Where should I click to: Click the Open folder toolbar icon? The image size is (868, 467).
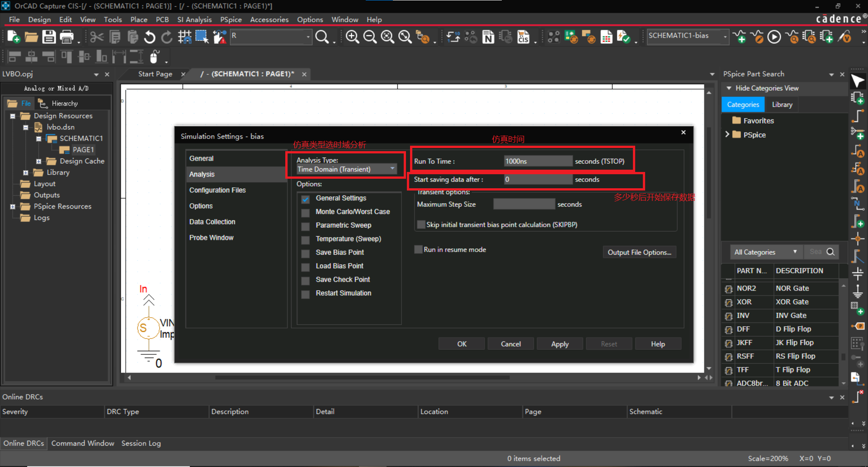31,37
